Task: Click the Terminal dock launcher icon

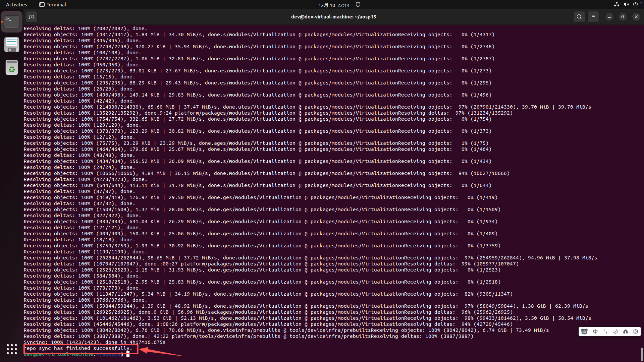Action: (12, 22)
